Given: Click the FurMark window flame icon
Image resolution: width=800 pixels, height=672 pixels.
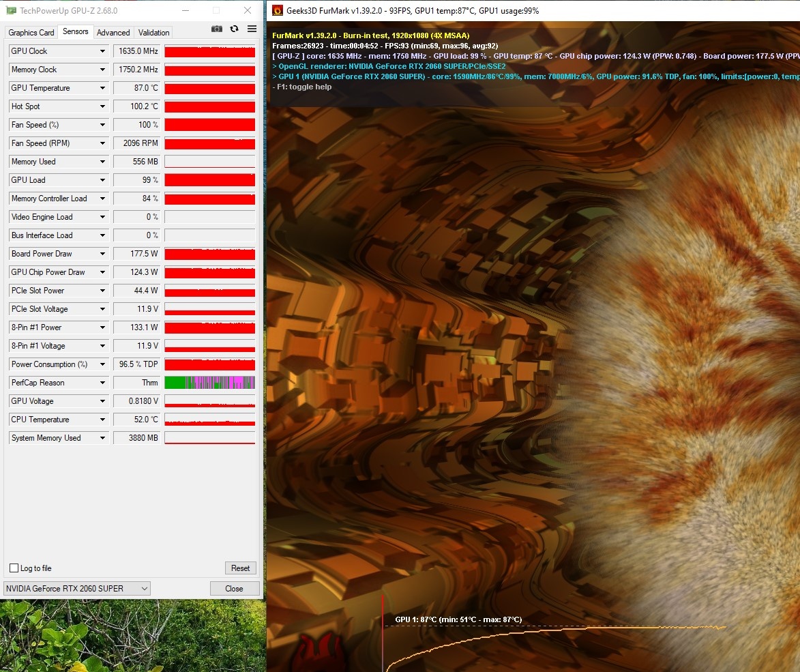Looking at the screenshot, I should [278, 10].
